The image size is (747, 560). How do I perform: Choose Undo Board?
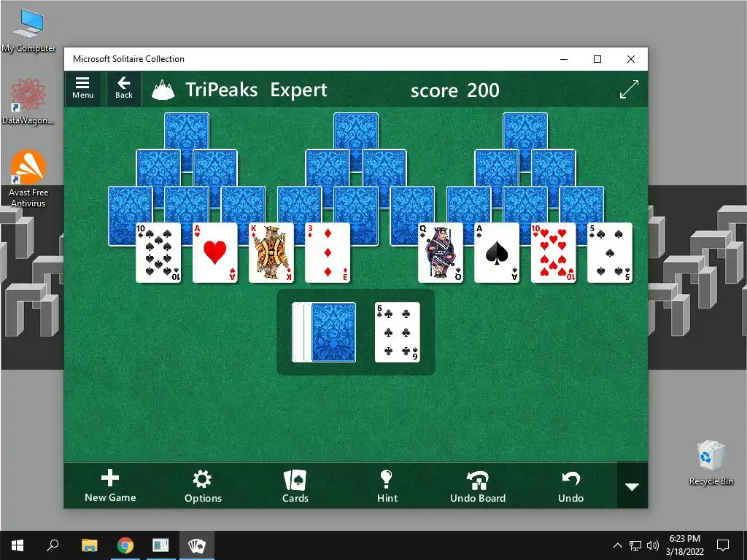click(478, 486)
